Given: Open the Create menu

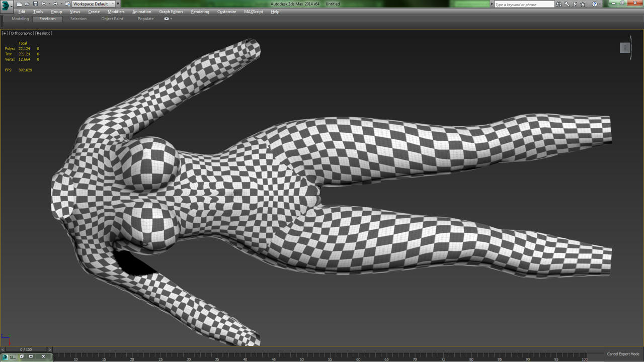Looking at the screenshot, I should [x=94, y=12].
